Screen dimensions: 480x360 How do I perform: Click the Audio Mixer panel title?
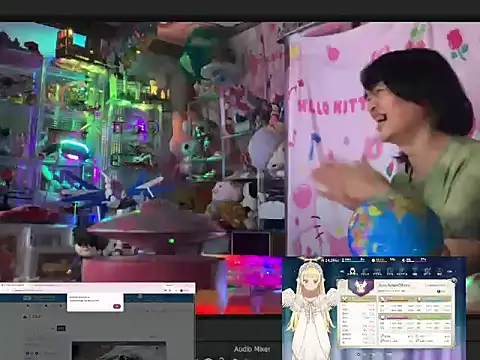click(x=252, y=349)
